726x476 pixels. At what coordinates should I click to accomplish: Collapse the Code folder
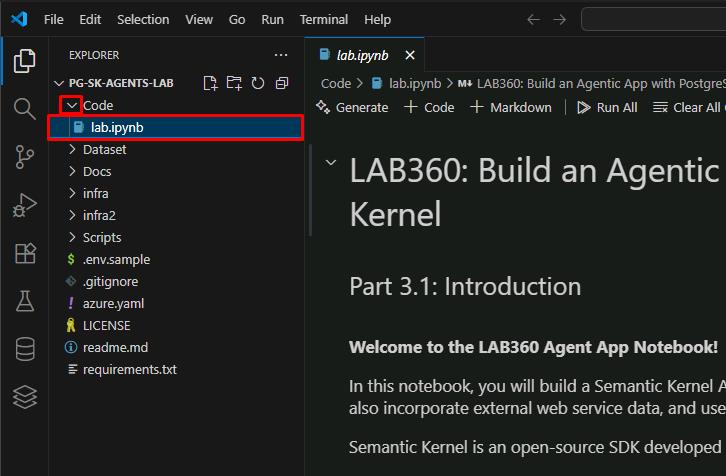coord(71,105)
